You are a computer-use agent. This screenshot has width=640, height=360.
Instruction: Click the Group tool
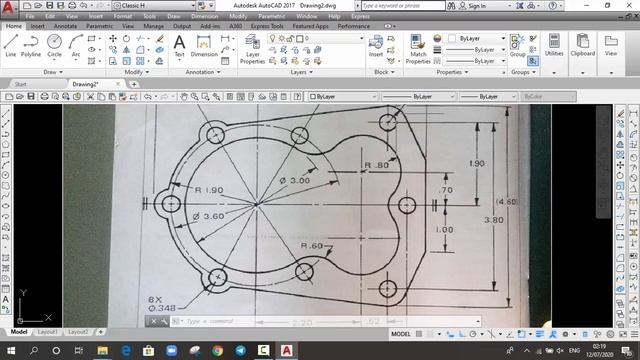(517, 45)
